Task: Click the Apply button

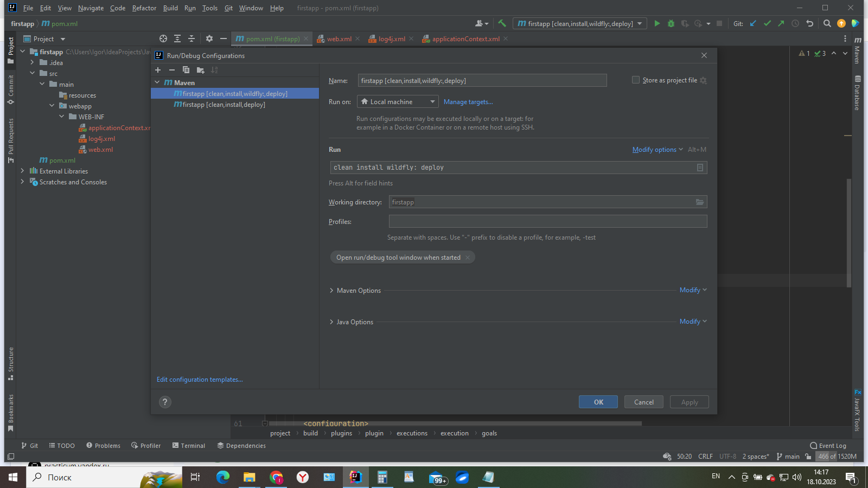Action: pyautogui.click(x=690, y=402)
